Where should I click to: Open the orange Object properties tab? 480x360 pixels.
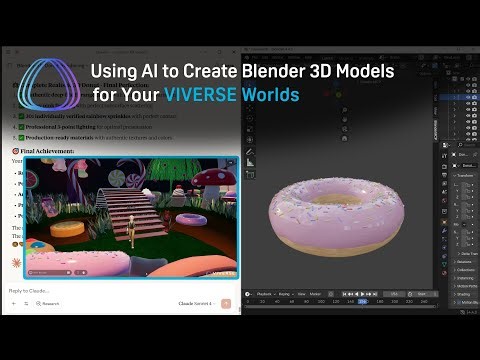444,222
